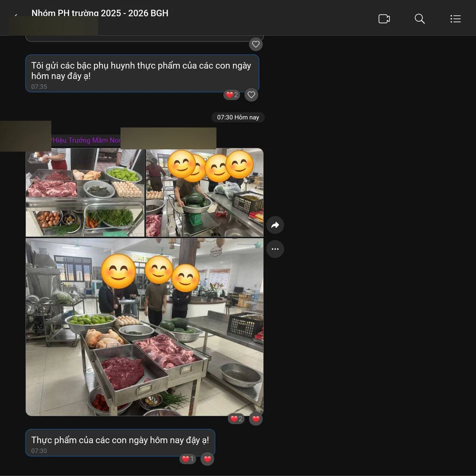View the 2 heart reactions on the photo album
This screenshot has height=476, width=476.
pos(236,419)
